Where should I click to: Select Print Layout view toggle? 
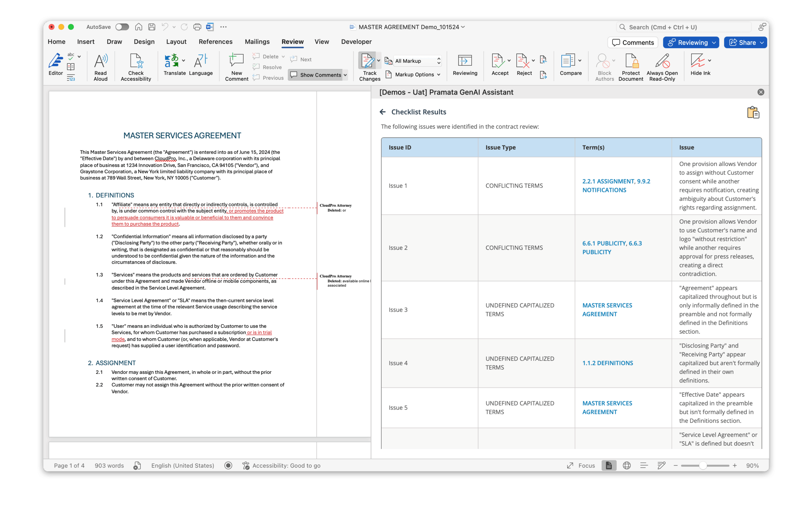609,465
